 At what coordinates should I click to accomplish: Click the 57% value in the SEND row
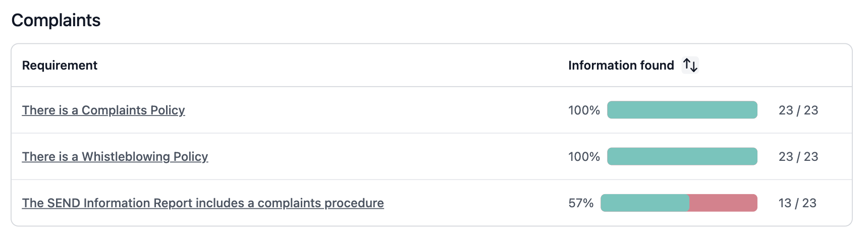coord(581,203)
